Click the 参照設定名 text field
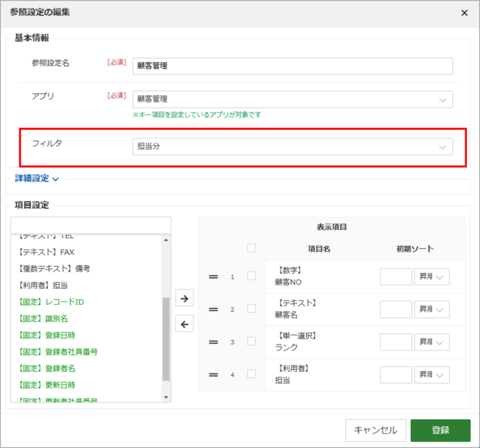 click(292, 66)
